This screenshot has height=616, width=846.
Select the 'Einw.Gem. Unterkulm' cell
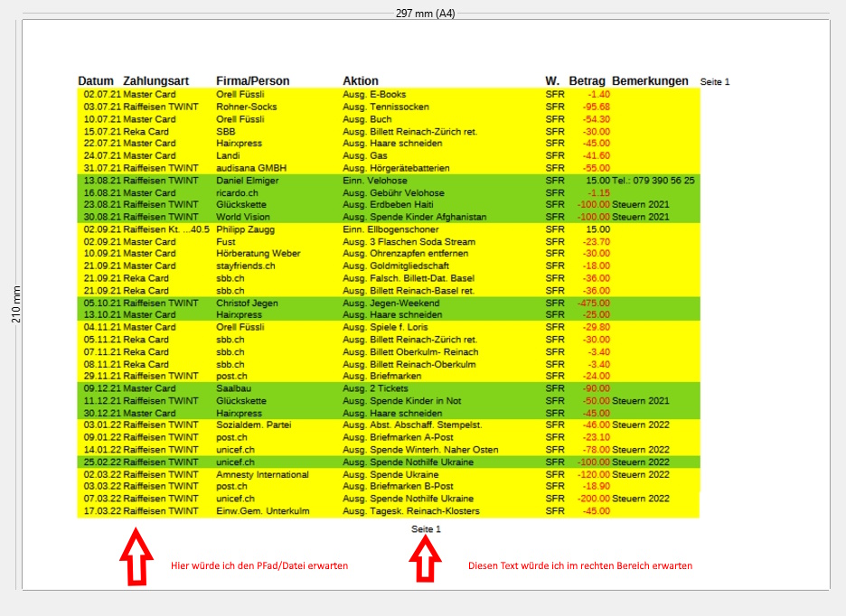pyautogui.click(x=263, y=511)
